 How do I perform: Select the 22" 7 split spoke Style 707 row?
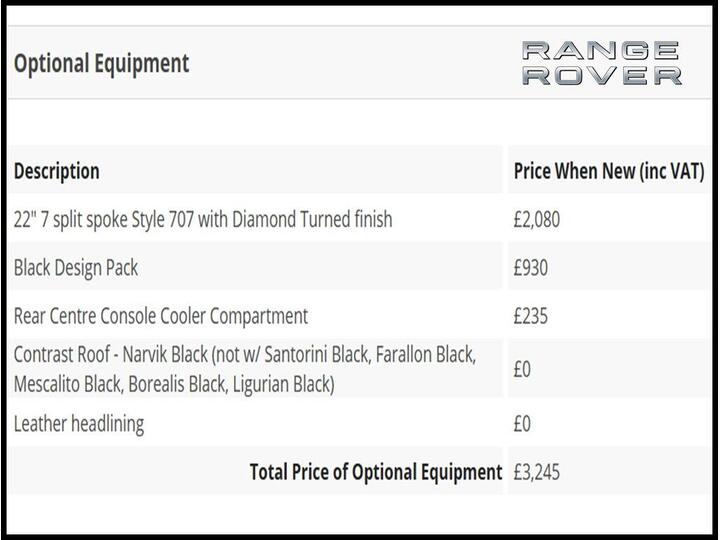(x=203, y=219)
